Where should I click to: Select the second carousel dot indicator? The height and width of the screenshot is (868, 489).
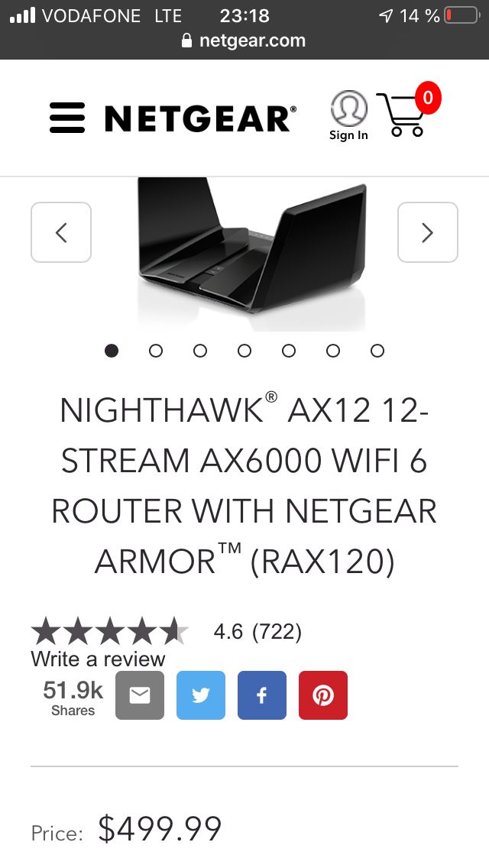156,351
